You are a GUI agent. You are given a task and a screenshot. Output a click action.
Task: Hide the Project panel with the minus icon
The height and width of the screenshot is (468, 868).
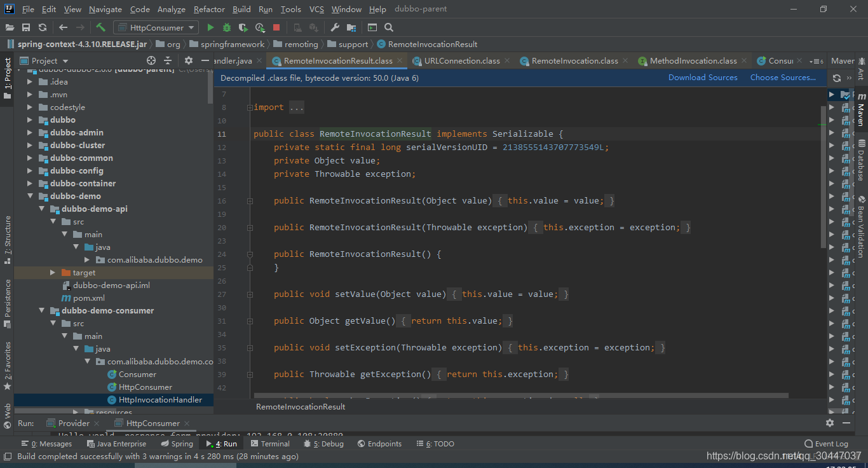(205, 60)
